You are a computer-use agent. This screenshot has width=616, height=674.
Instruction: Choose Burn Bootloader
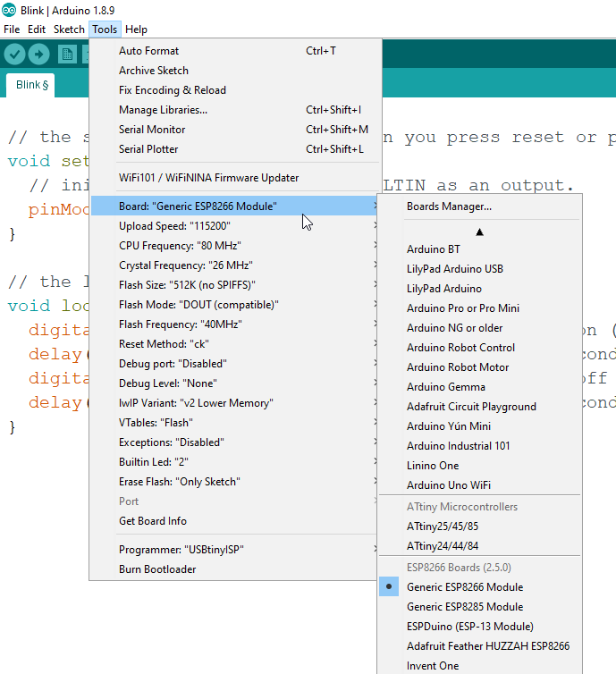click(x=235, y=569)
